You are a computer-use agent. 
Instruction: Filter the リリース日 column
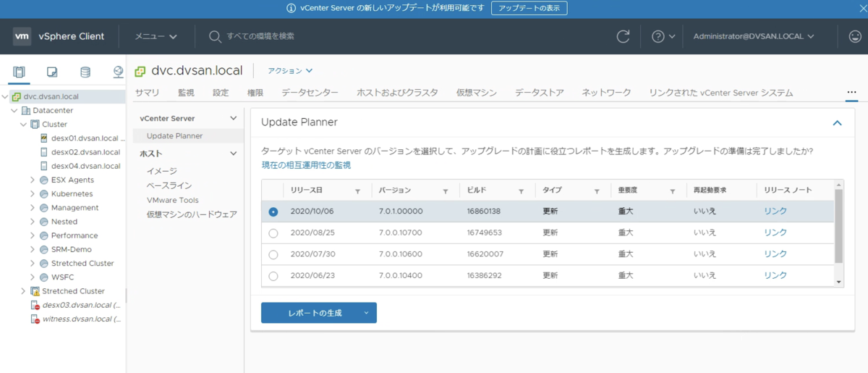click(x=357, y=191)
